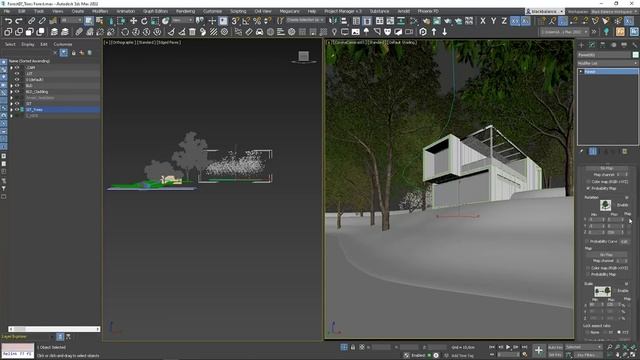The width and height of the screenshot is (640, 360).
Task: Open the Modifier List dropdown
Action: click(607, 63)
